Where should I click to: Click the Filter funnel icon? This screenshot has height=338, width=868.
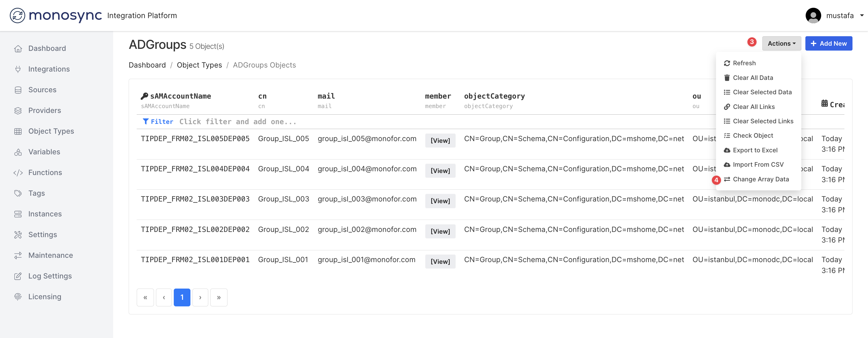(x=146, y=122)
